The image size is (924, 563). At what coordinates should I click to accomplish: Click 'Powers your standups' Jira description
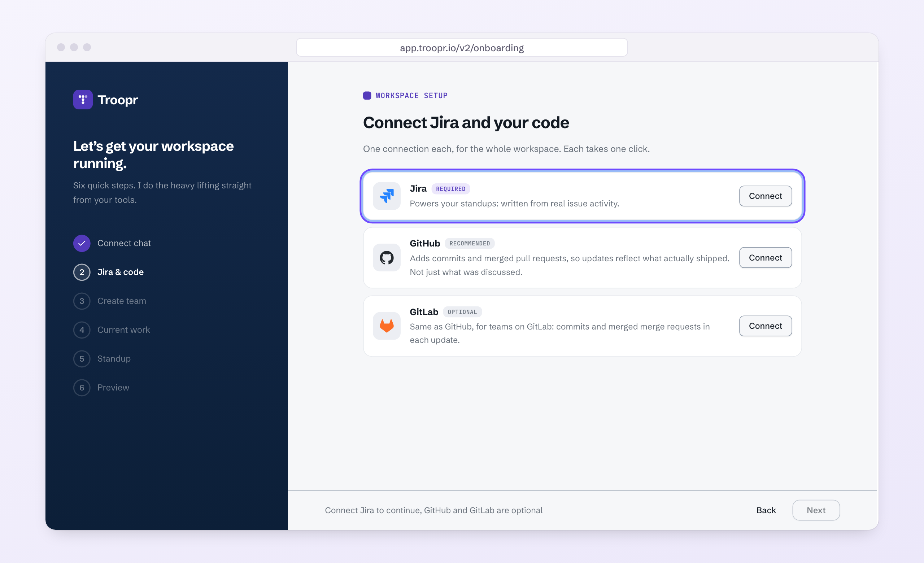click(514, 204)
